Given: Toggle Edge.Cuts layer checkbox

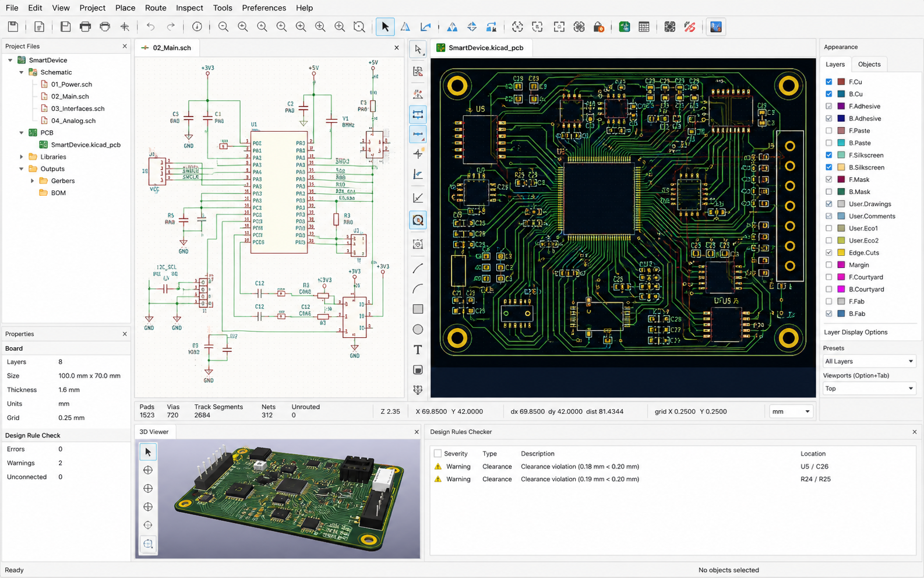Looking at the screenshot, I should 829,253.
